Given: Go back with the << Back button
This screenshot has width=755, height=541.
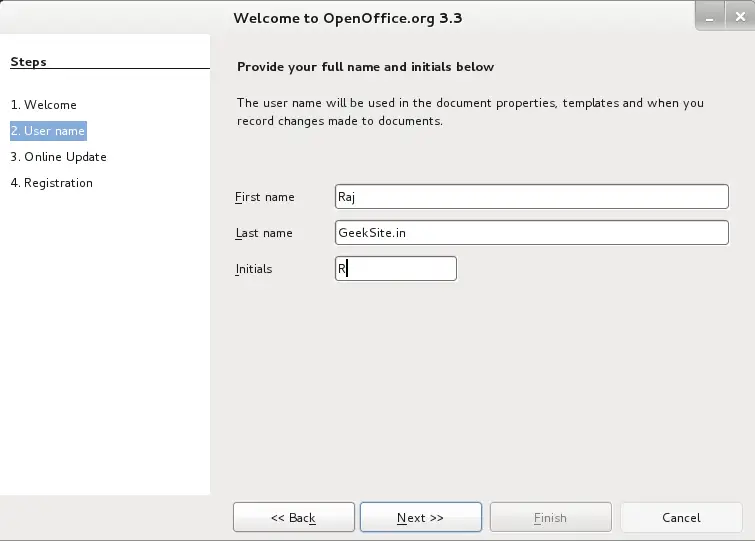Looking at the screenshot, I should click(x=294, y=517).
